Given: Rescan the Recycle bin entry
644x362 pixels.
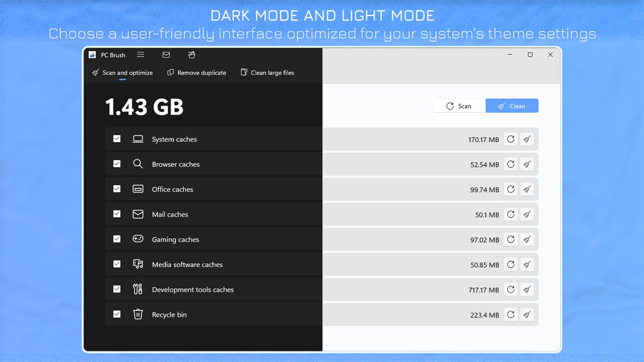Looking at the screenshot, I should click(511, 315).
